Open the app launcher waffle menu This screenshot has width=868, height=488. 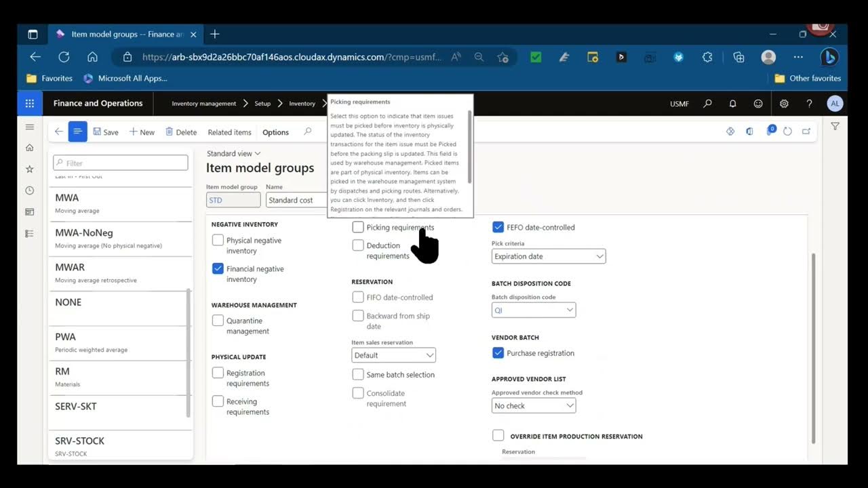coord(29,104)
